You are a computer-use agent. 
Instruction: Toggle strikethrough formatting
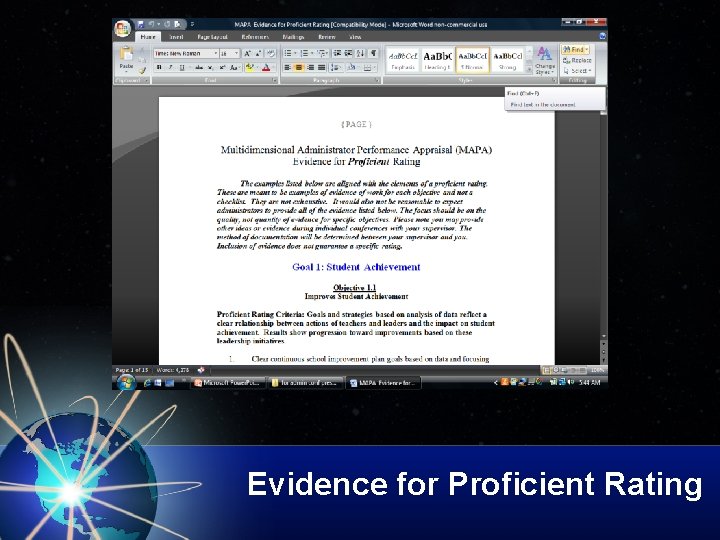[199, 68]
